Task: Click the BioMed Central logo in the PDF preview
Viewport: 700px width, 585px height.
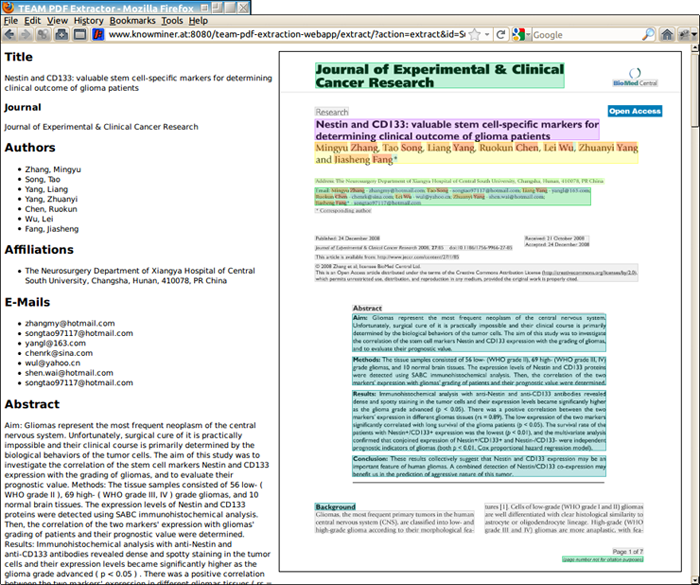Action: pos(635,77)
